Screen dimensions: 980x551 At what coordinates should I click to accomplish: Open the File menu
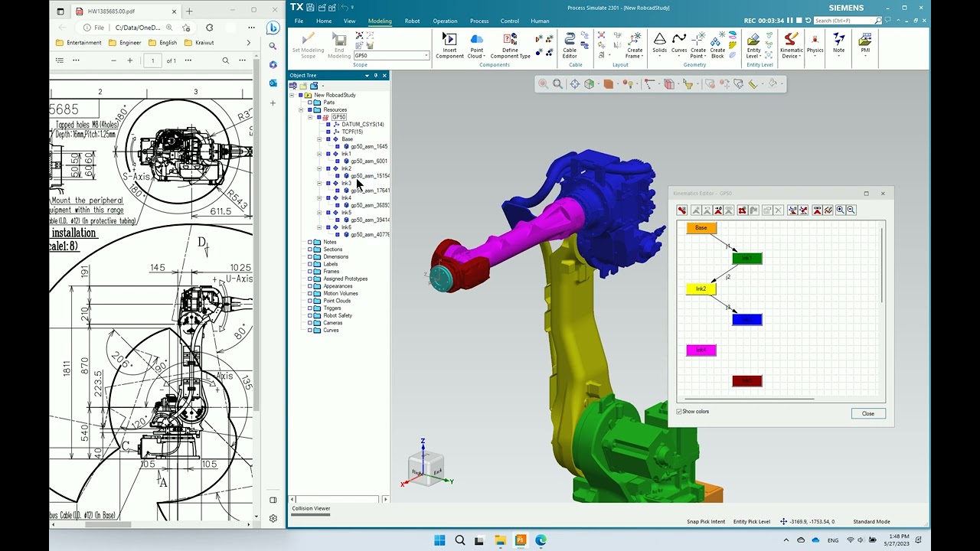point(299,21)
